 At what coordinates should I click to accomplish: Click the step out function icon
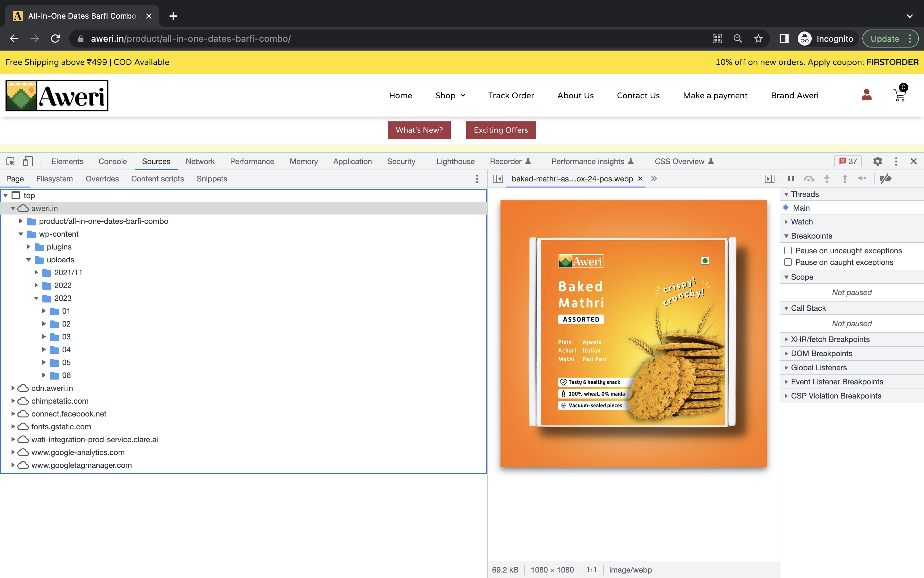tap(844, 179)
